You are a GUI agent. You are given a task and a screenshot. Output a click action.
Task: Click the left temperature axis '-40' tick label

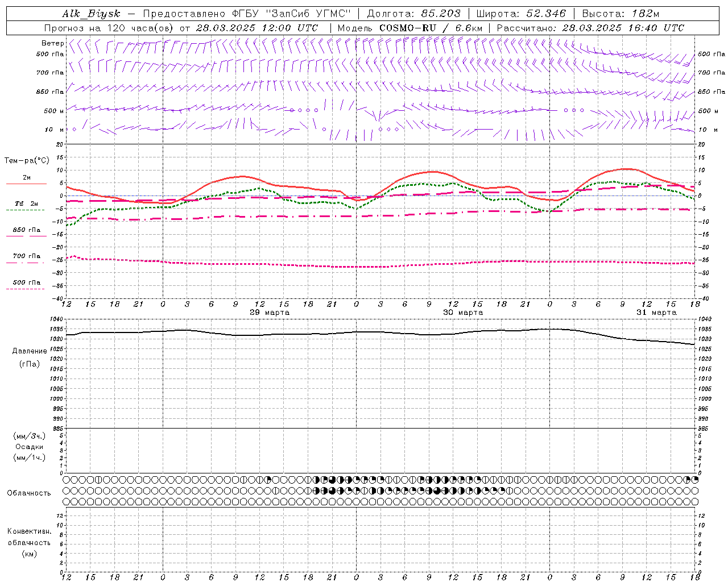(x=59, y=298)
